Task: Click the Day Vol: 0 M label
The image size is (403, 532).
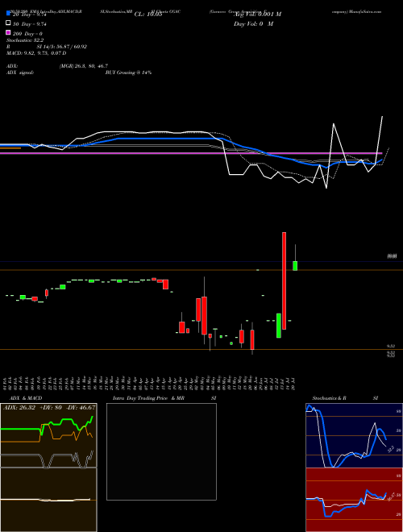Action: [x=253, y=23]
